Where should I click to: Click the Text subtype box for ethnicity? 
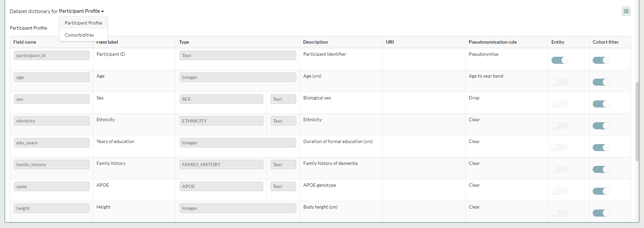tap(283, 121)
